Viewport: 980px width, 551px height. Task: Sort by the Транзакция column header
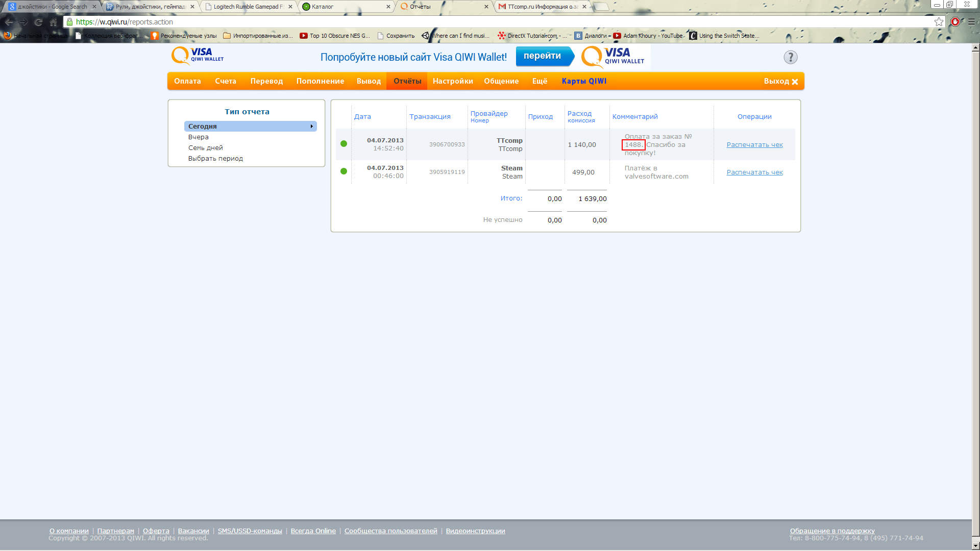coord(430,116)
